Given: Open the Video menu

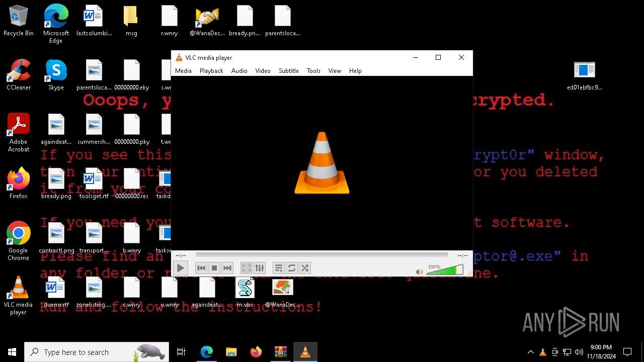Looking at the screenshot, I should (263, 71).
